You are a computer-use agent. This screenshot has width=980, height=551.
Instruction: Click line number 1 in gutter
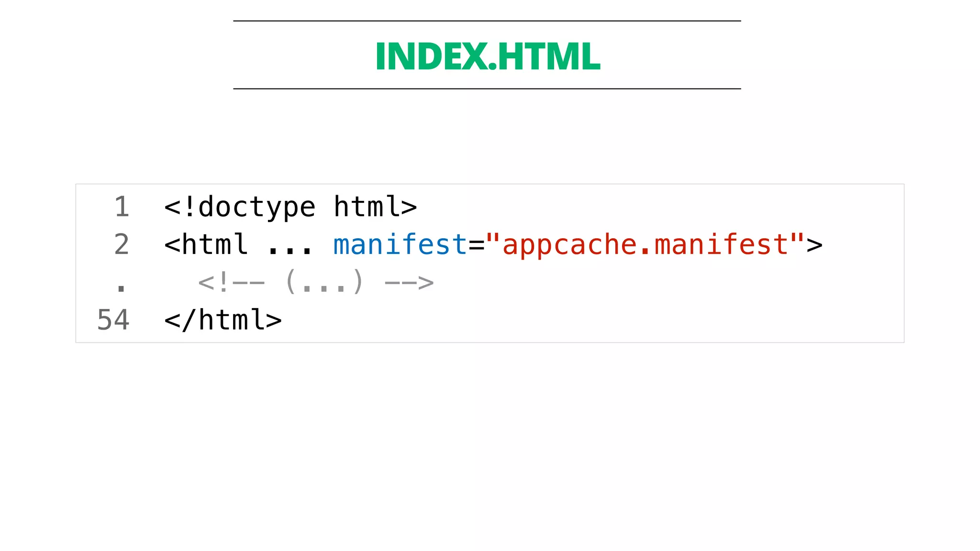122,207
